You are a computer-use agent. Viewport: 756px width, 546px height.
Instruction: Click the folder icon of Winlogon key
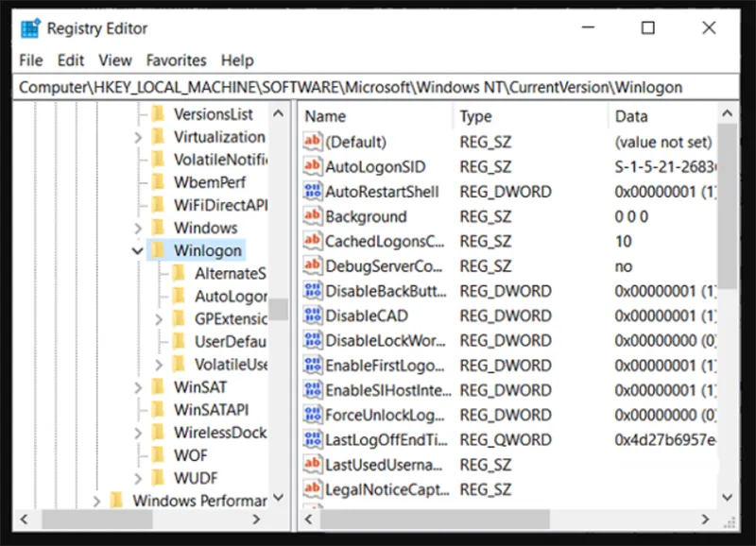click(x=158, y=250)
